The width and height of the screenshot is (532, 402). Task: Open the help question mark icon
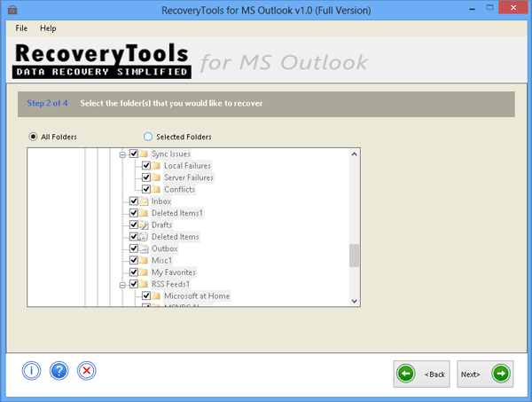[59, 370]
